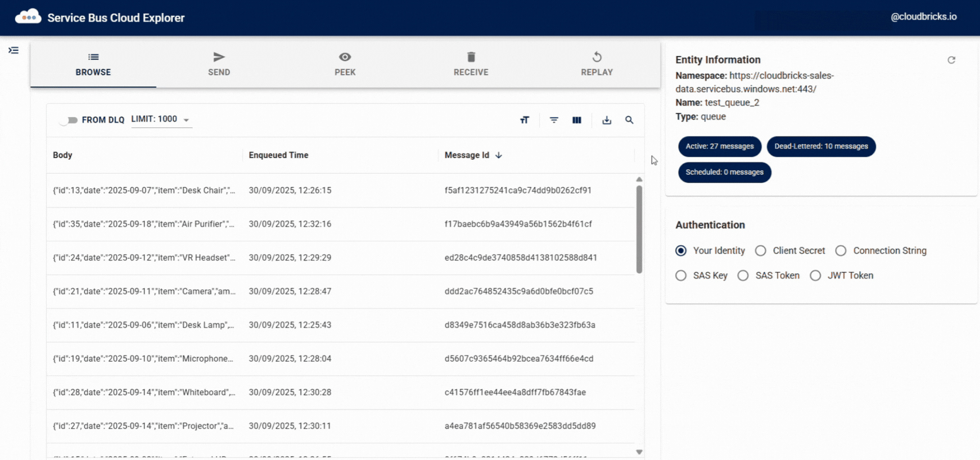Select the JWT Token radio button
The image size is (980, 460).
(815, 275)
